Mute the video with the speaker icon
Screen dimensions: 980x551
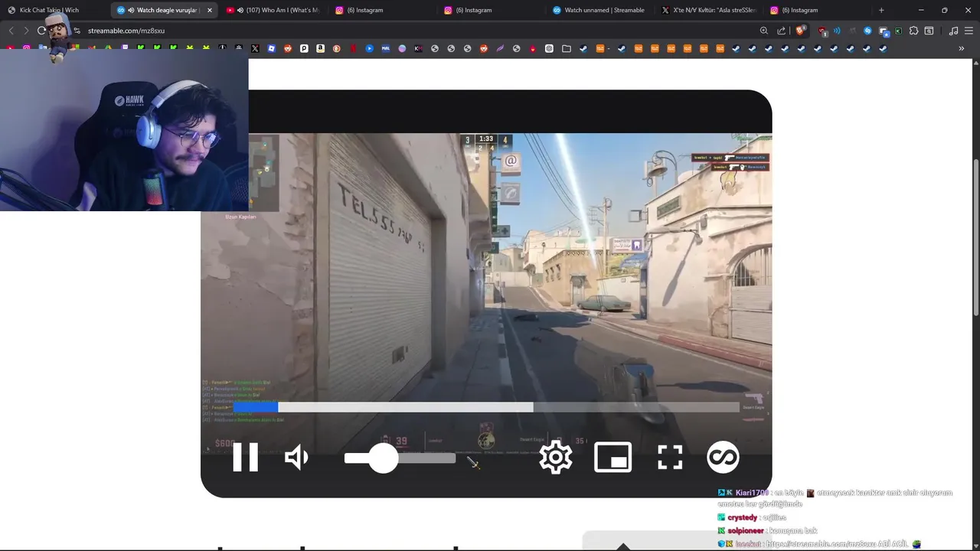296,458
